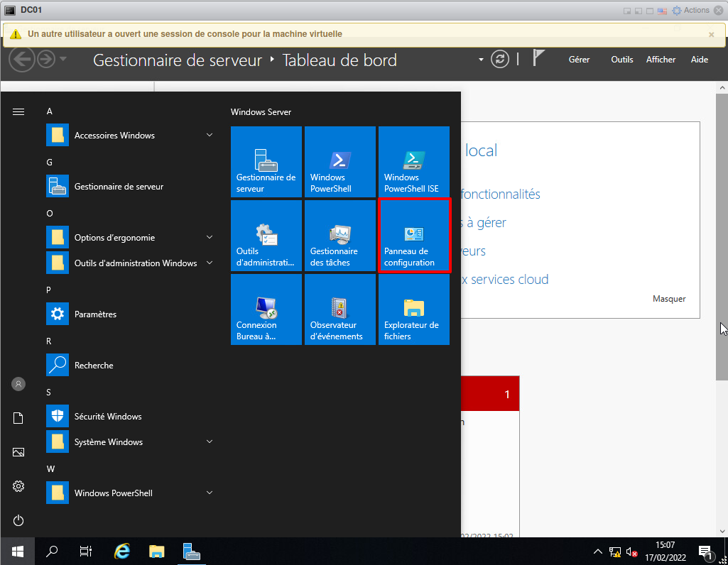The height and width of the screenshot is (565, 728).
Task: Click the power icon in Start menu
Action: click(x=18, y=520)
